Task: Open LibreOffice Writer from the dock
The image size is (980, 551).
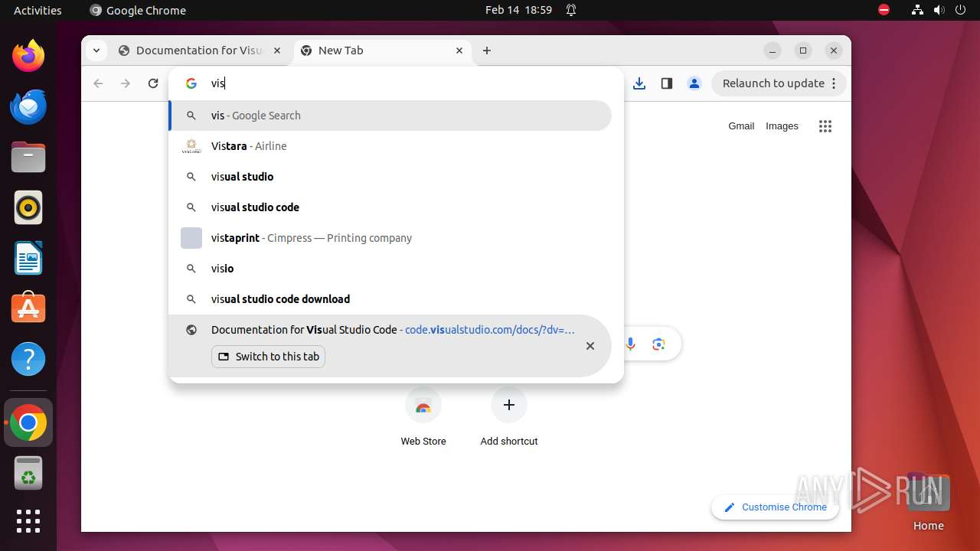Action: pyautogui.click(x=28, y=258)
